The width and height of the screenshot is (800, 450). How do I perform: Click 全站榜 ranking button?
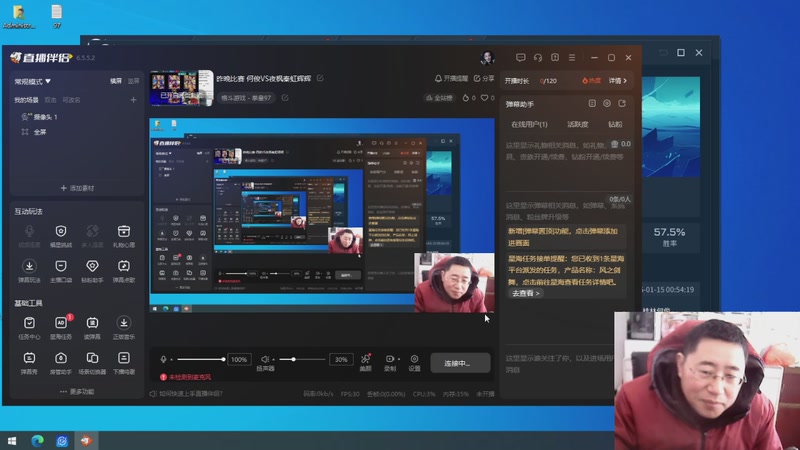point(439,97)
